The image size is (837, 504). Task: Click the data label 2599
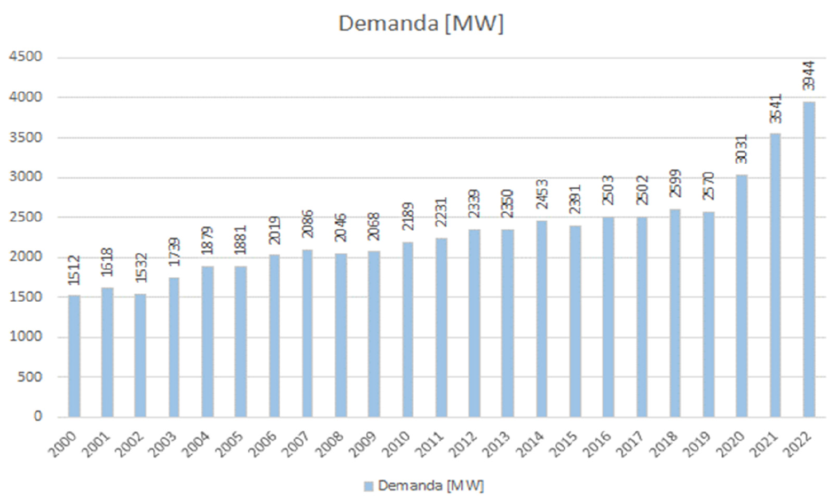(675, 183)
